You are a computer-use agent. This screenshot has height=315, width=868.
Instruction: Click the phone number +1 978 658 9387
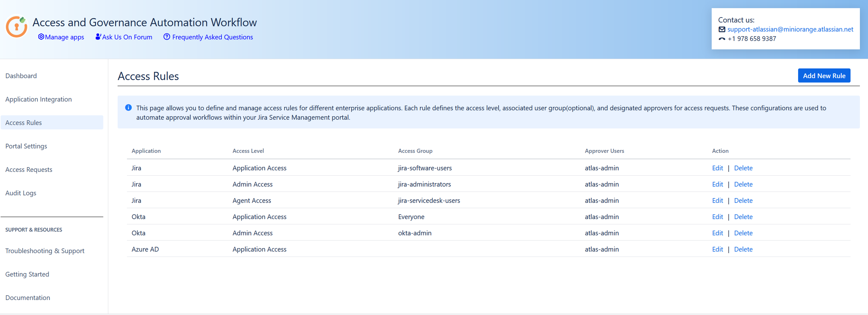pos(752,39)
